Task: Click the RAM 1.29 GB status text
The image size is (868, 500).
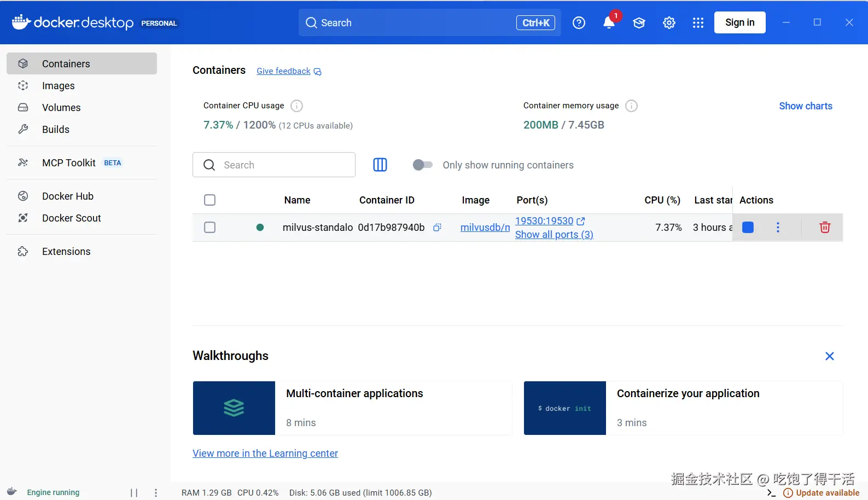Action: coord(207,492)
